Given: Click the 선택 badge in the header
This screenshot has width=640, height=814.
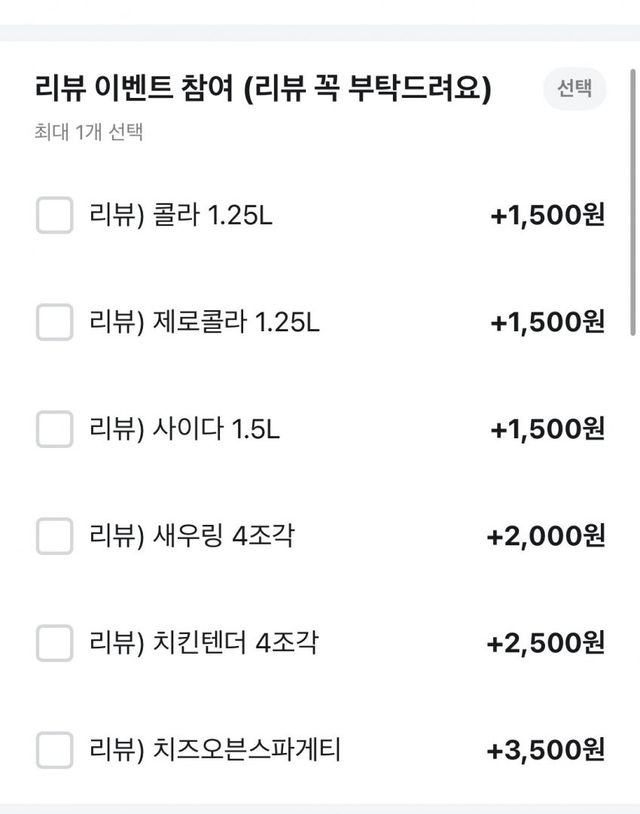Looking at the screenshot, I should [x=575, y=90].
